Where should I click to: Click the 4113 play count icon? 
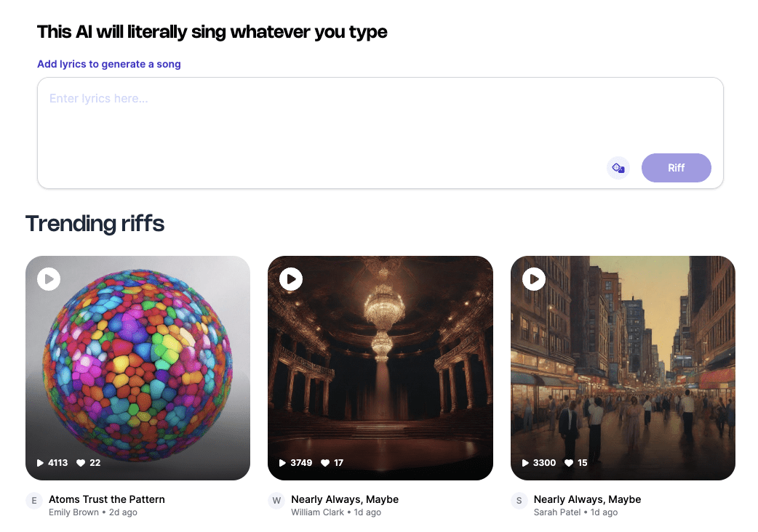coord(41,463)
